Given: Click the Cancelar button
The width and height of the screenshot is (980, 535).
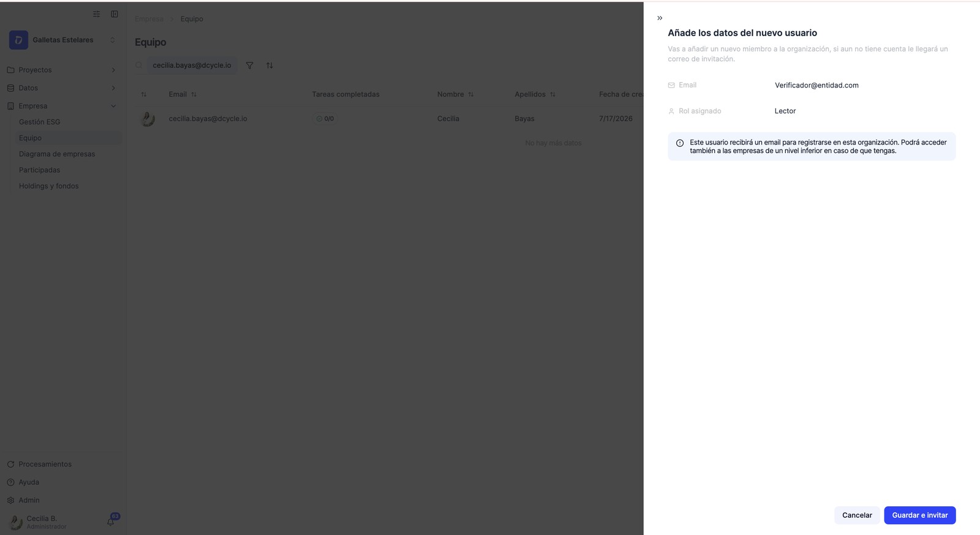Looking at the screenshot, I should [857, 515].
